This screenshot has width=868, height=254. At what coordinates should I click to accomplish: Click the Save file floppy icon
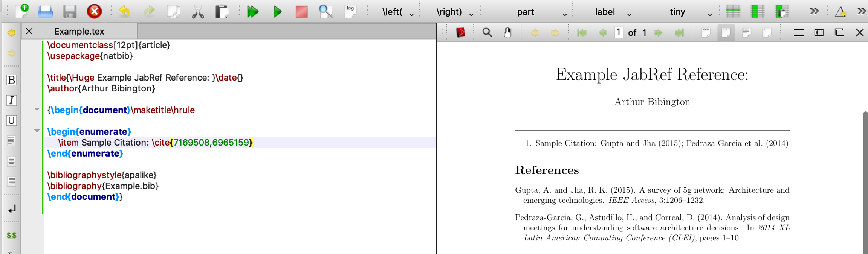point(70,12)
